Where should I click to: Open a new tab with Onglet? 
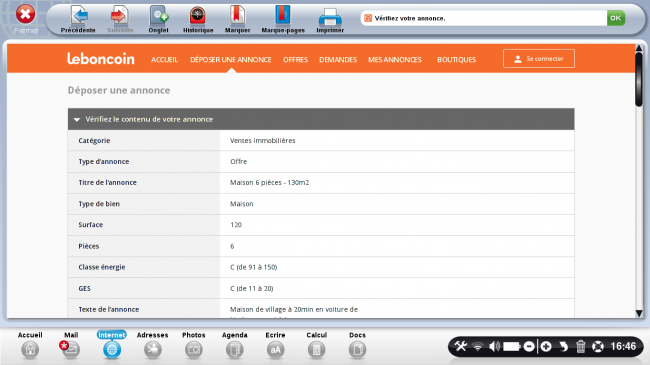coord(158,19)
